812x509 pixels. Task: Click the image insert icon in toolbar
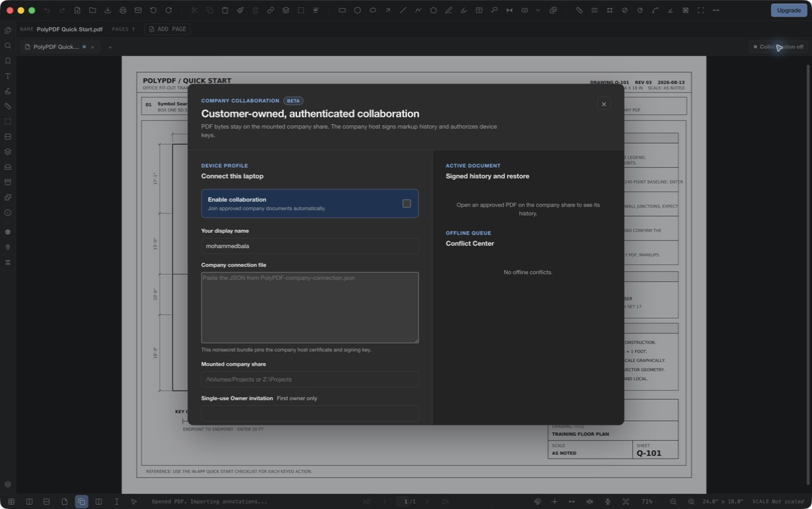tap(553, 11)
